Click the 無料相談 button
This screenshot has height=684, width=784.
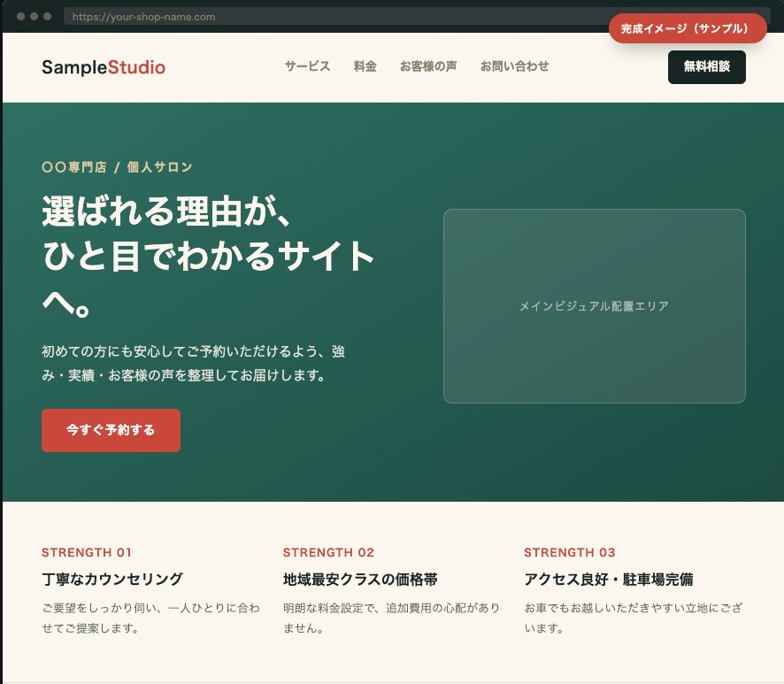pos(706,67)
